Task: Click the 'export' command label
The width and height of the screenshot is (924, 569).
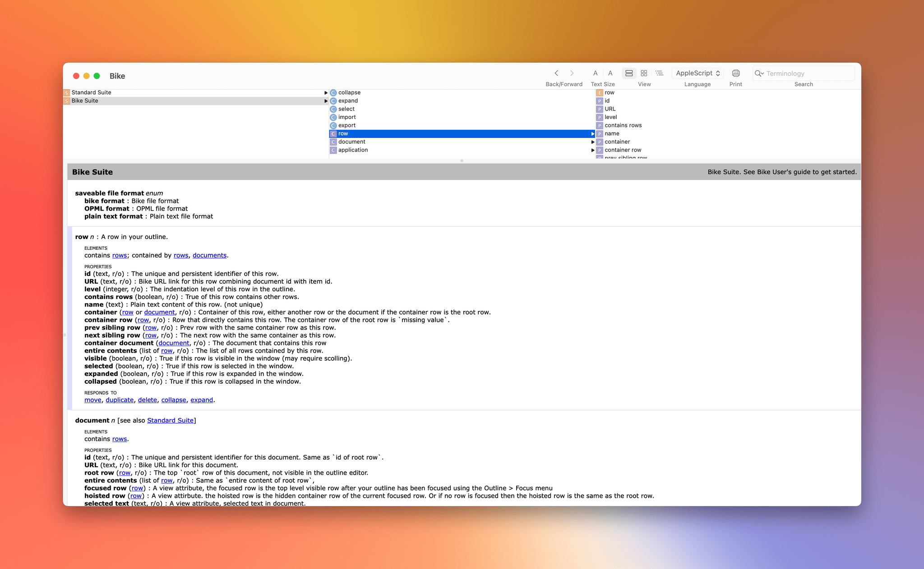Action: pos(347,125)
